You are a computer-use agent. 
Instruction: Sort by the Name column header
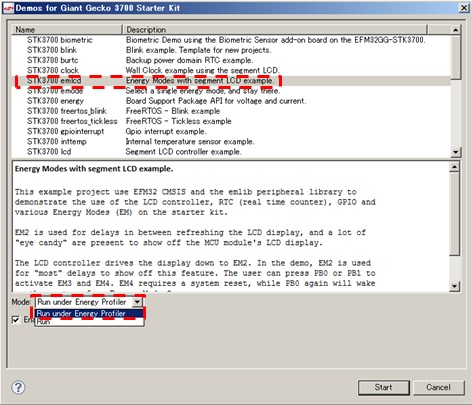[67, 29]
